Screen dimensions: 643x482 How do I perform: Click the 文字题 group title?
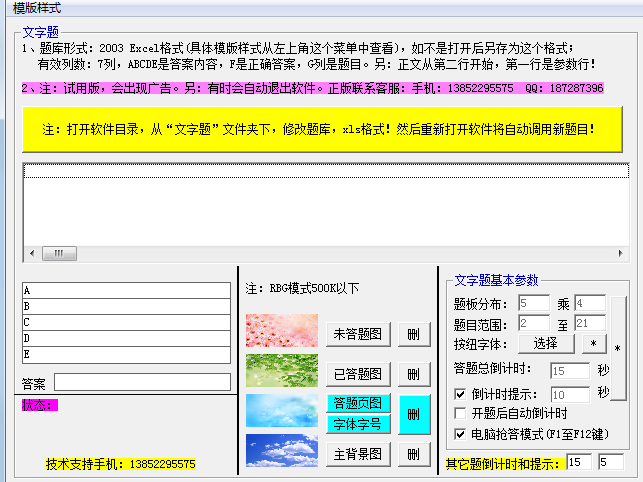click(41, 32)
